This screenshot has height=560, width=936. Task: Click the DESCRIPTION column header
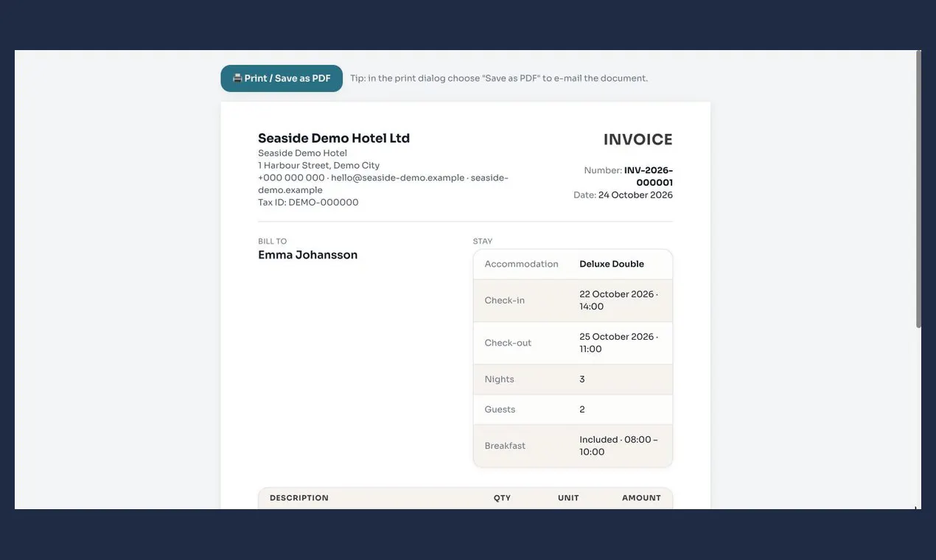click(299, 498)
